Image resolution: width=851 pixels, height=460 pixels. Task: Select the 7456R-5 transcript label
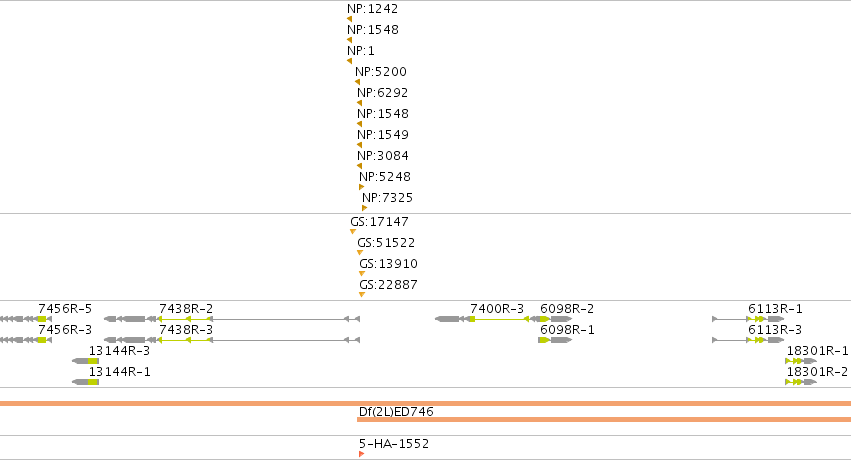click(65, 309)
